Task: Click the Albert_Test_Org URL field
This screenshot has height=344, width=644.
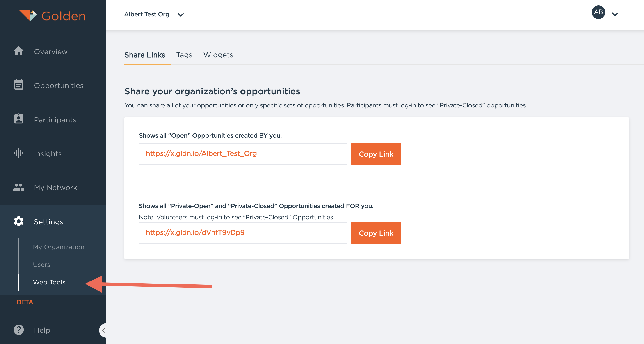Action: click(243, 154)
